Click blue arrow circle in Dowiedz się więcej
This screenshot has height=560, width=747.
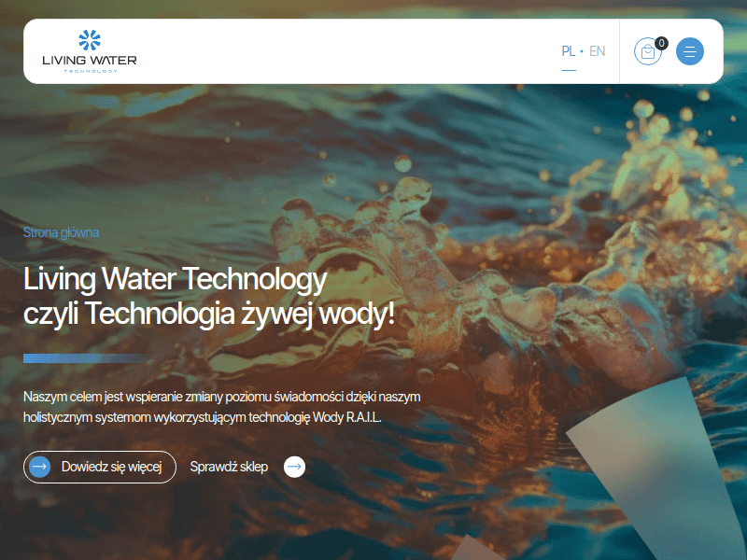(x=39, y=467)
